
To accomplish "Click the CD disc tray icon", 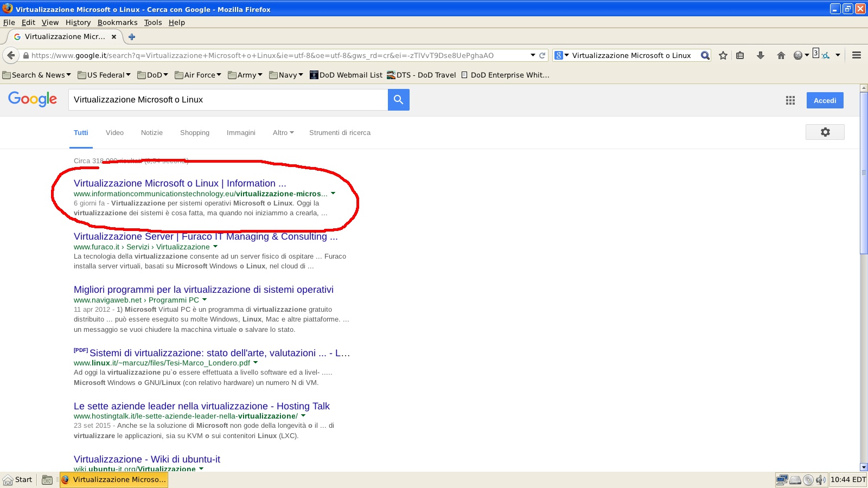I will tap(808, 480).
